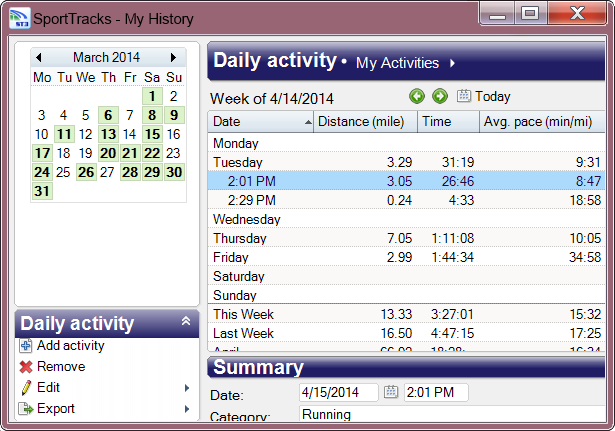Screen dimensions: 615x431
Task: Go to previous month in calendar
Action: [38, 58]
